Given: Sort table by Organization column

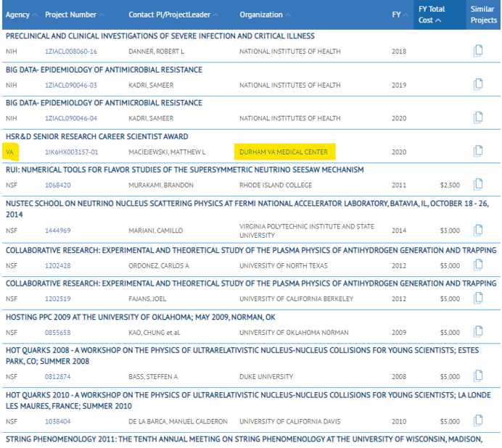Looking at the screenshot, I should [265, 14].
